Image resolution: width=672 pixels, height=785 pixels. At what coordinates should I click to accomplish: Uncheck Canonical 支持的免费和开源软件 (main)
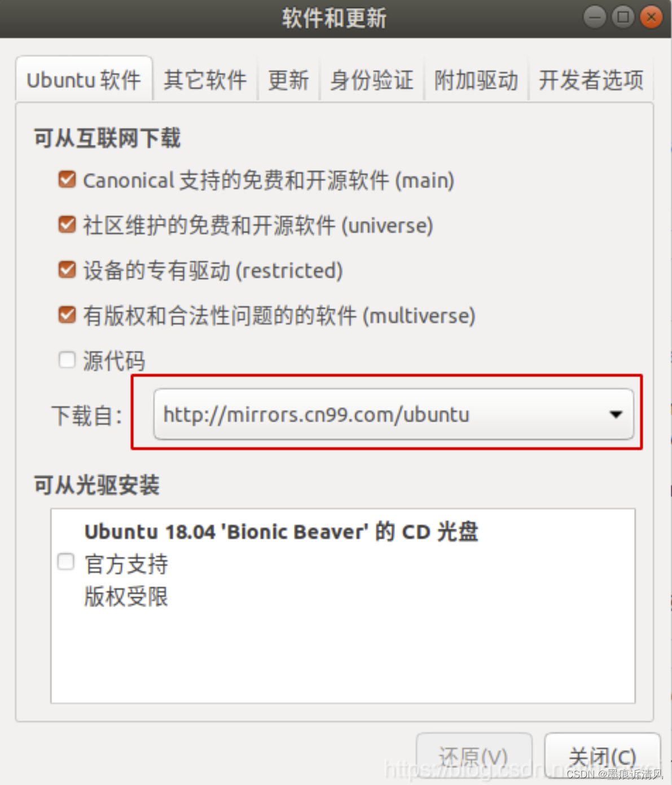(x=67, y=179)
